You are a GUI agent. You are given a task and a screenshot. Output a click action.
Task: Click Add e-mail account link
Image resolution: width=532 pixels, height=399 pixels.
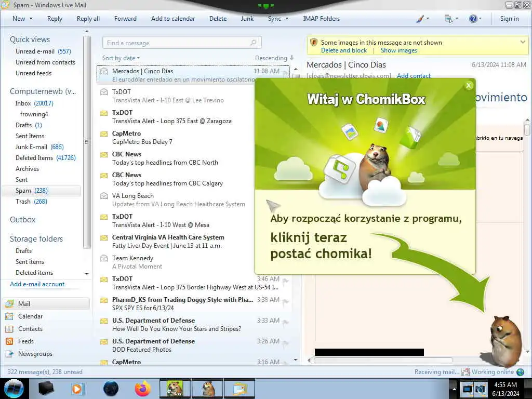37,284
